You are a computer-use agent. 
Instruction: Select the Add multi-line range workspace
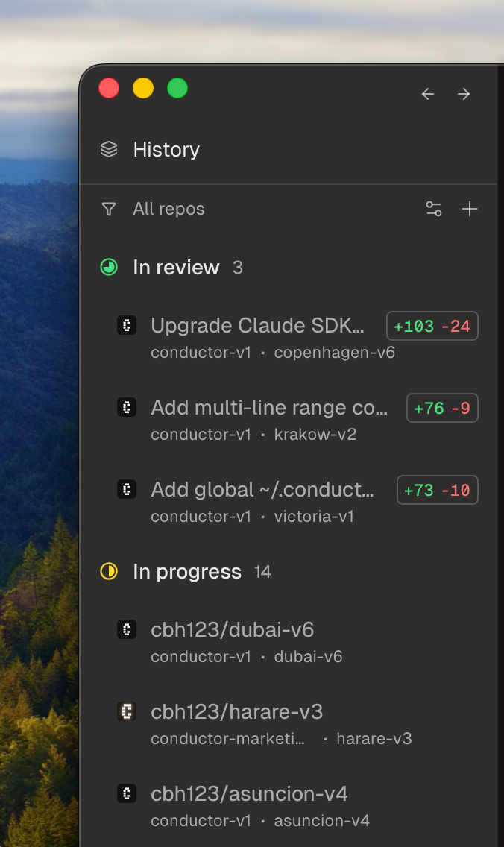[269, 408]
